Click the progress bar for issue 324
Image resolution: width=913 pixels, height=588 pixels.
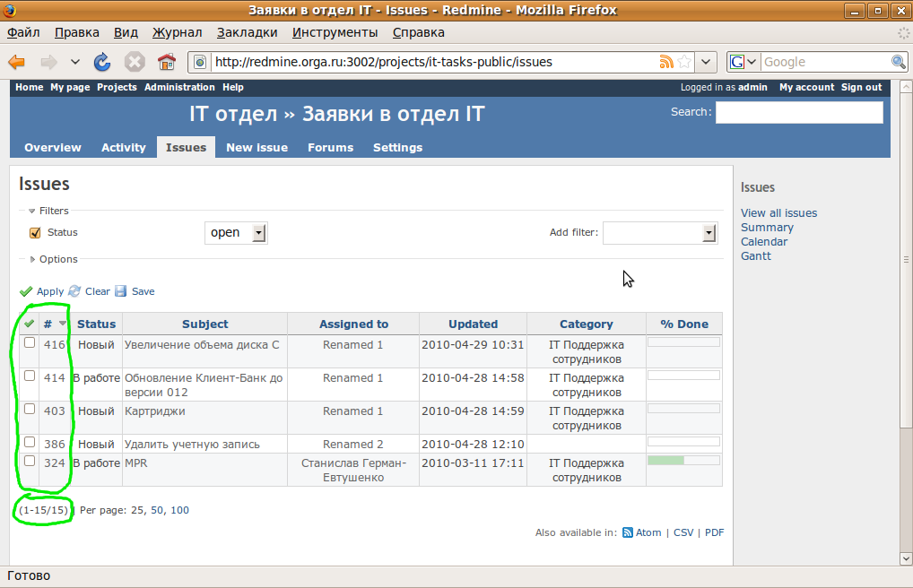click(684, 461)
